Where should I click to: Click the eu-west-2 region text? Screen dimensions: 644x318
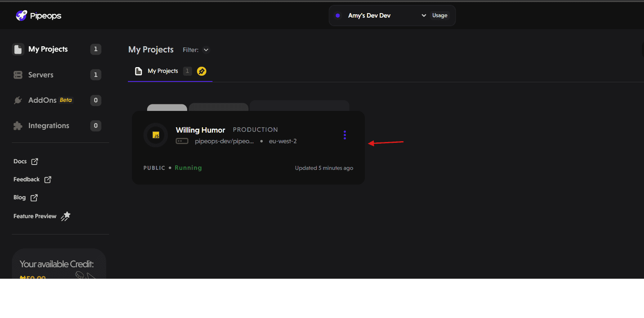pos(283,141)
